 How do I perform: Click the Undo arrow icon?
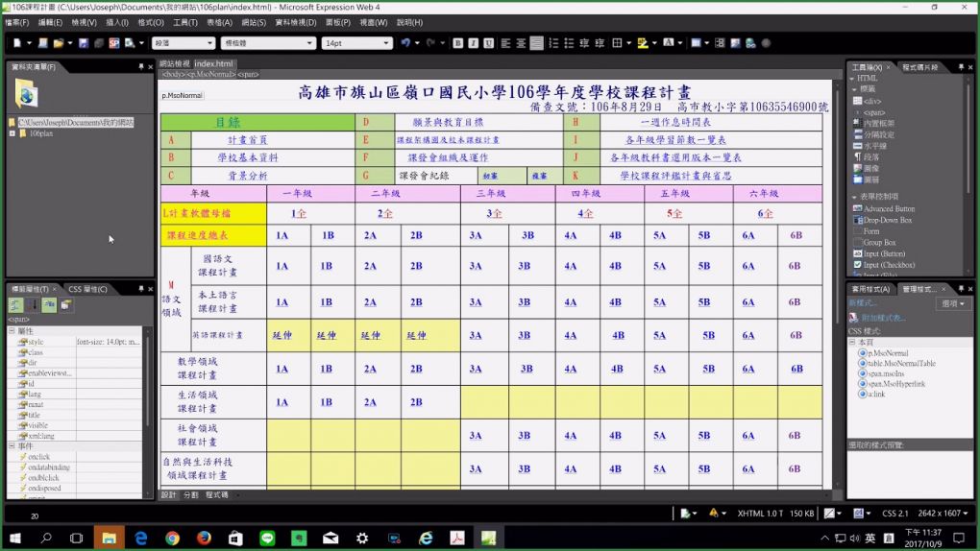(405, 43)
